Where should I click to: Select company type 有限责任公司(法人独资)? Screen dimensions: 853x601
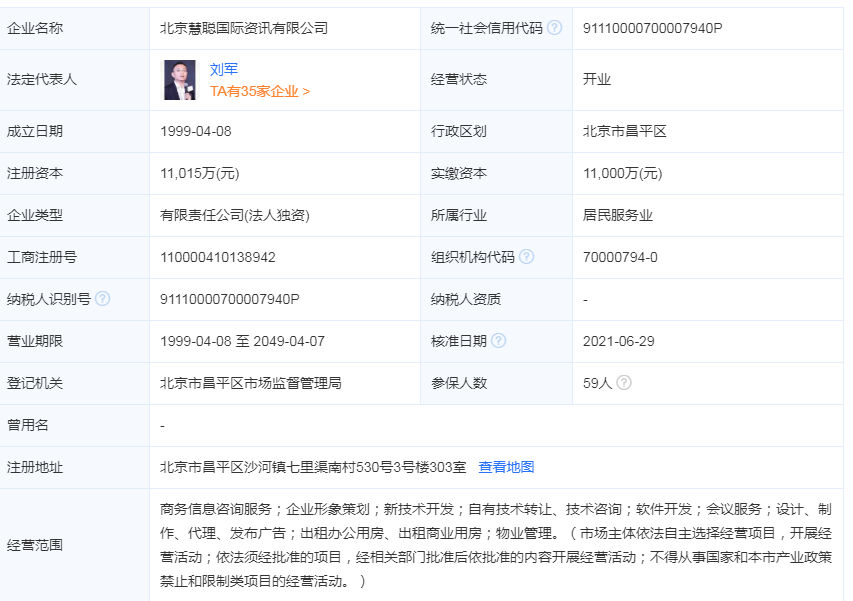[234, 215]
